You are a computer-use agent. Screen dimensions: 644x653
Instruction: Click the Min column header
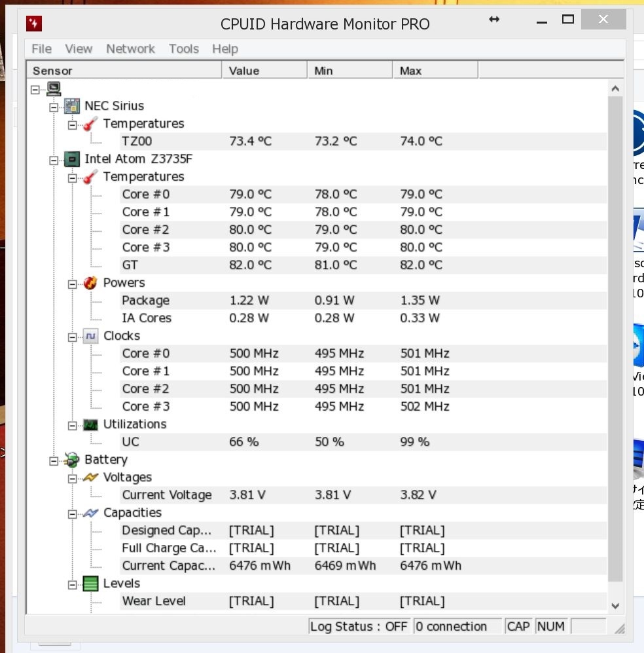pyautogui.click(x=350, y=70)
